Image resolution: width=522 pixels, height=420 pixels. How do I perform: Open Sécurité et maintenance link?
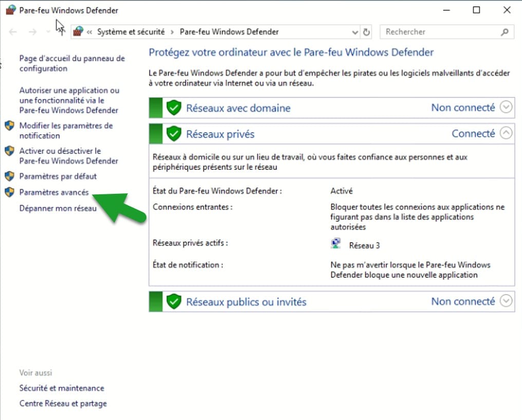62,388
